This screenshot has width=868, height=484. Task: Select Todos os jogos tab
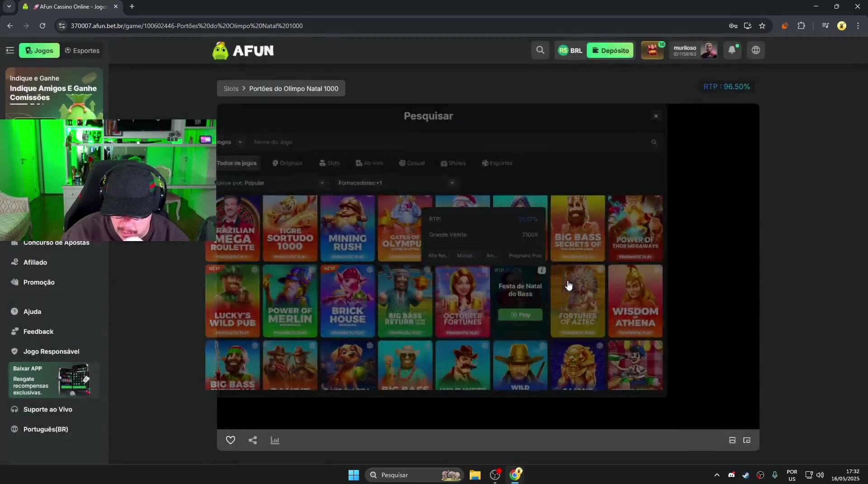point(237,163)
